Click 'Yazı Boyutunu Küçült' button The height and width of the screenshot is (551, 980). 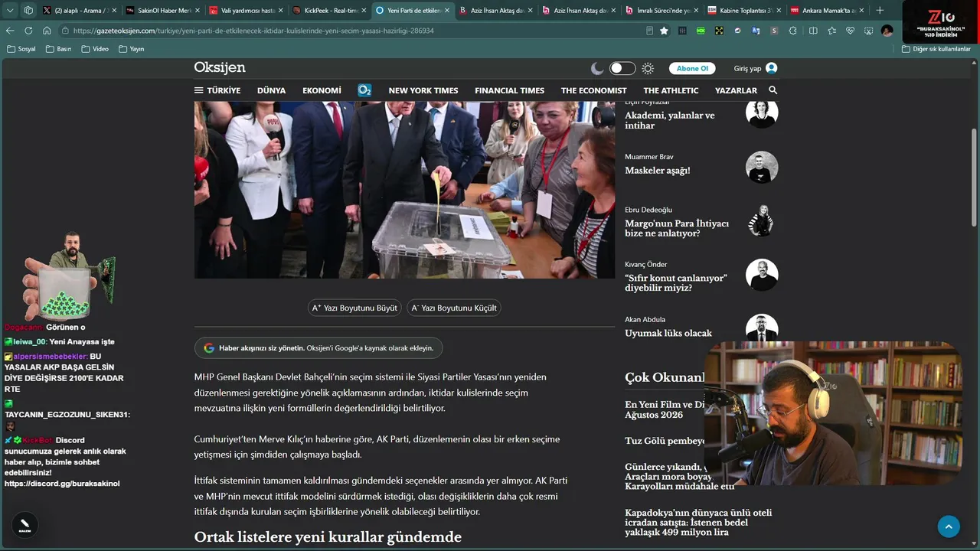tap(454, 308)
